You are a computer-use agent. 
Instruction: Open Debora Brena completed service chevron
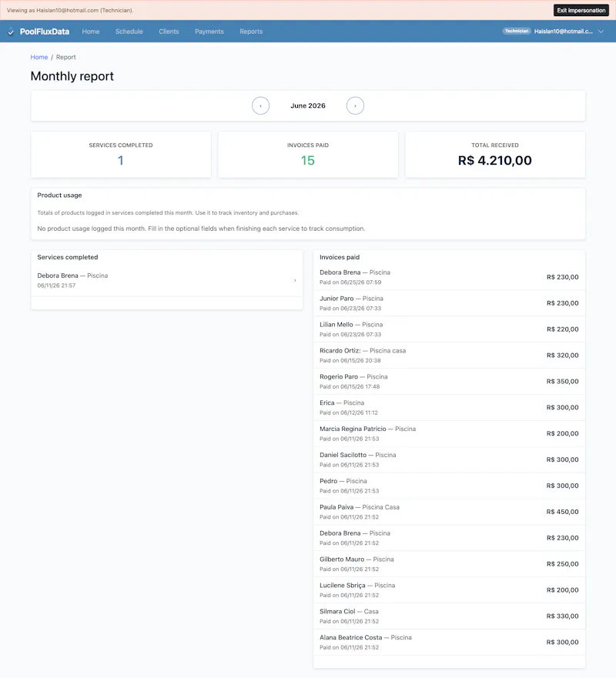[295, 281]
